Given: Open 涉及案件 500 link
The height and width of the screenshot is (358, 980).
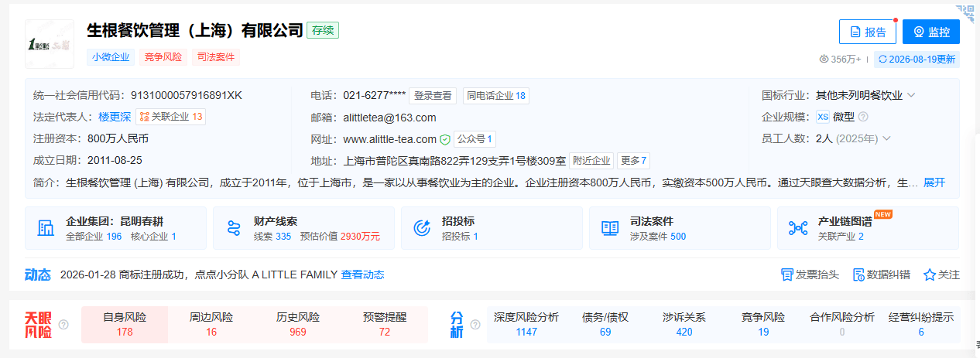Looking at the screenshot, I should click(x=658, y=236).
